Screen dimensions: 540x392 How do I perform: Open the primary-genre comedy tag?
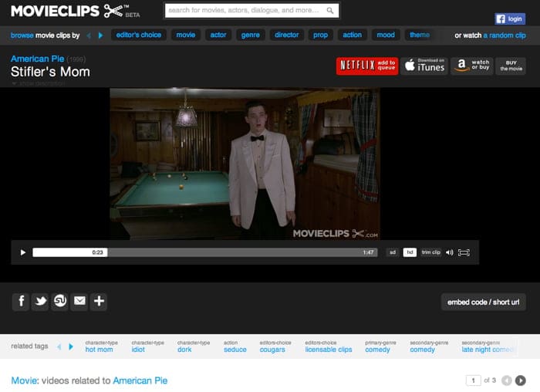point(377,350)
